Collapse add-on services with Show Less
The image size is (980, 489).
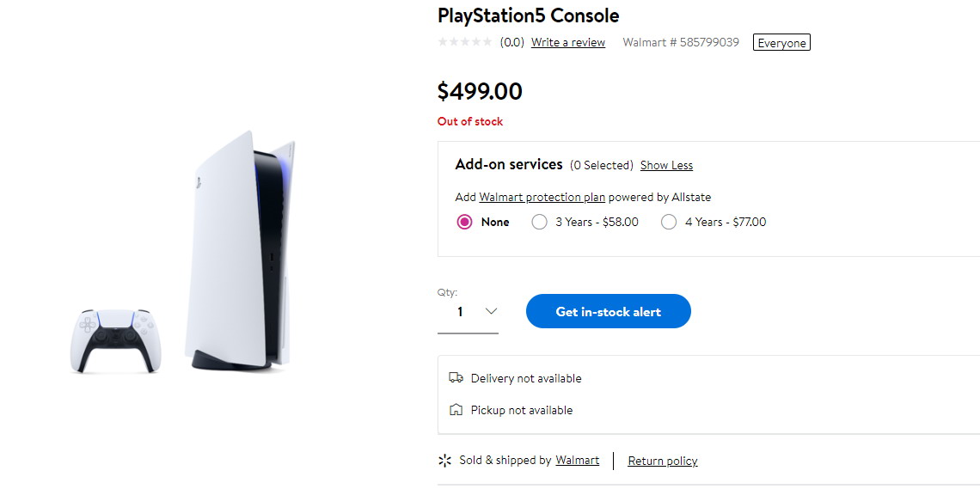click(666, 165)
